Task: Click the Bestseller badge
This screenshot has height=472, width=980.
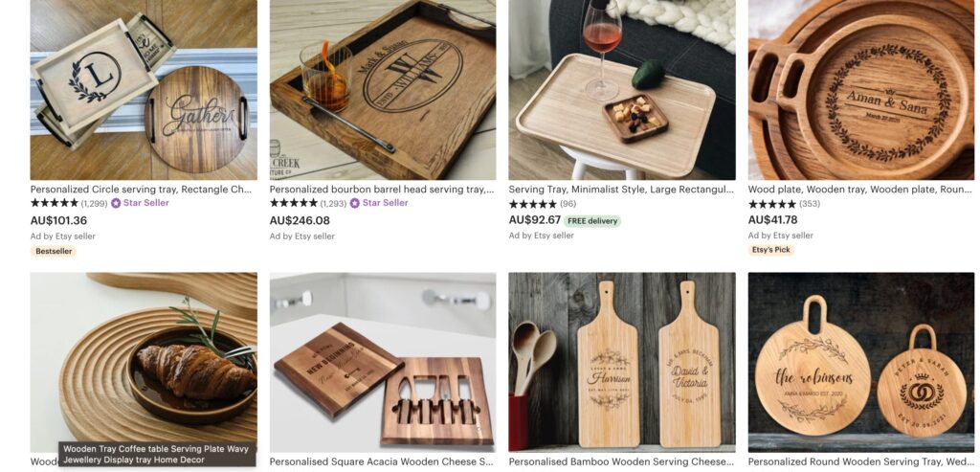Action: tap(54, 251)
